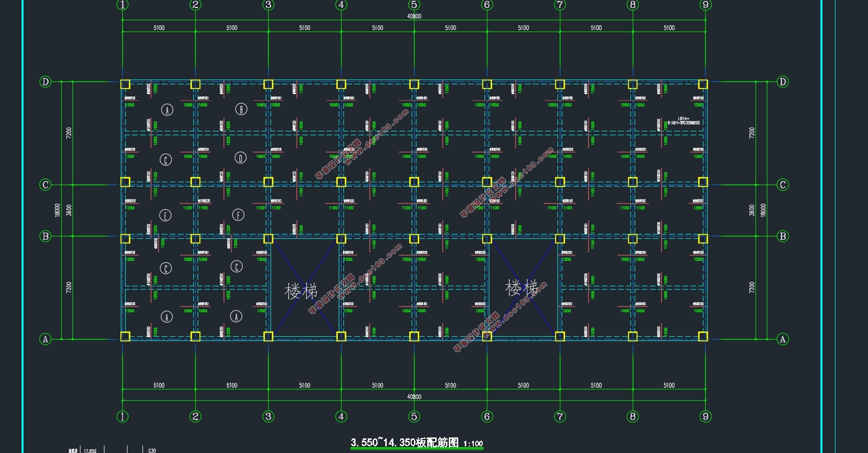Select the scale text "1:100" beside the title
Image resolution: width=868 pixels, height=453 pixels.
coord(473,444)
